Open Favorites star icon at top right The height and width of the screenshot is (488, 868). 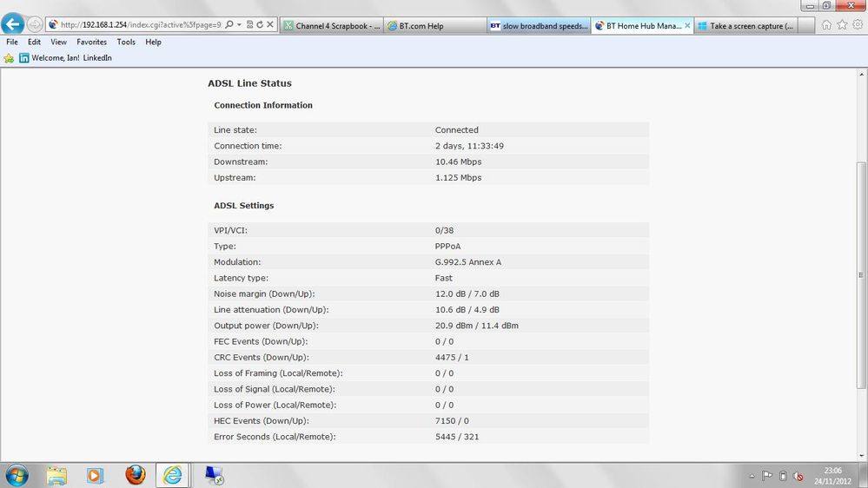pyautogui.click(x=842, y=25)
